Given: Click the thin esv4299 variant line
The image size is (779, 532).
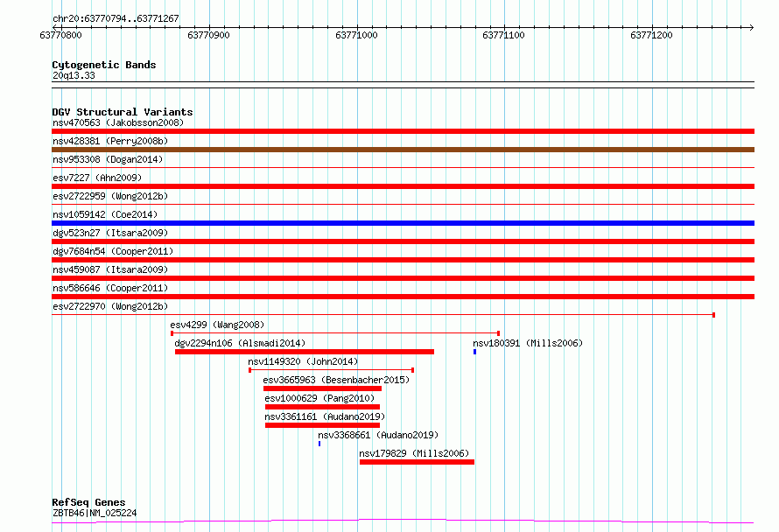Looking at the screenshot, I should (335, 333).
